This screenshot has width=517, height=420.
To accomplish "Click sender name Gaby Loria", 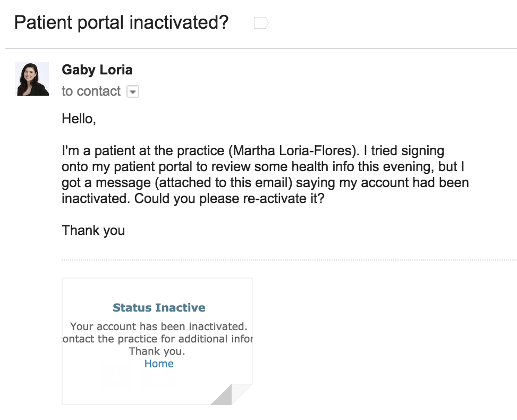I will tap(97, 70).
